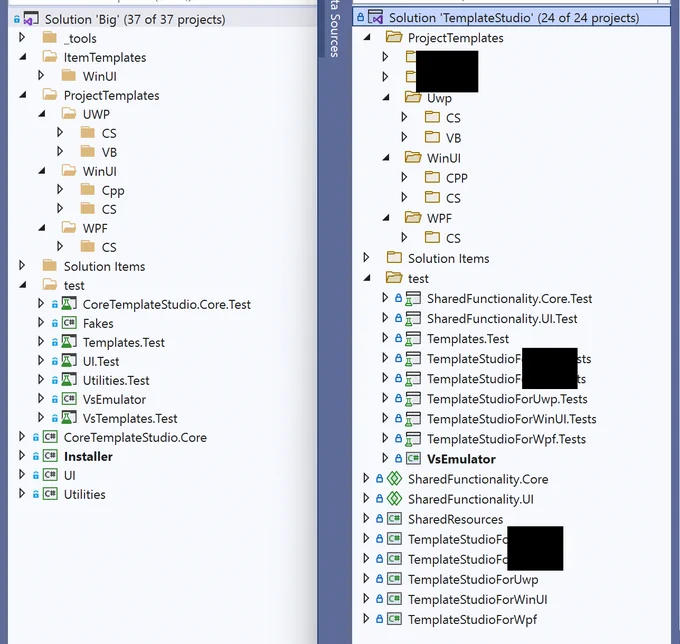680x644 pixels.
Task: Click SharedFunctionality.UI shared project diamond icon
Action: tap(394, 499)
